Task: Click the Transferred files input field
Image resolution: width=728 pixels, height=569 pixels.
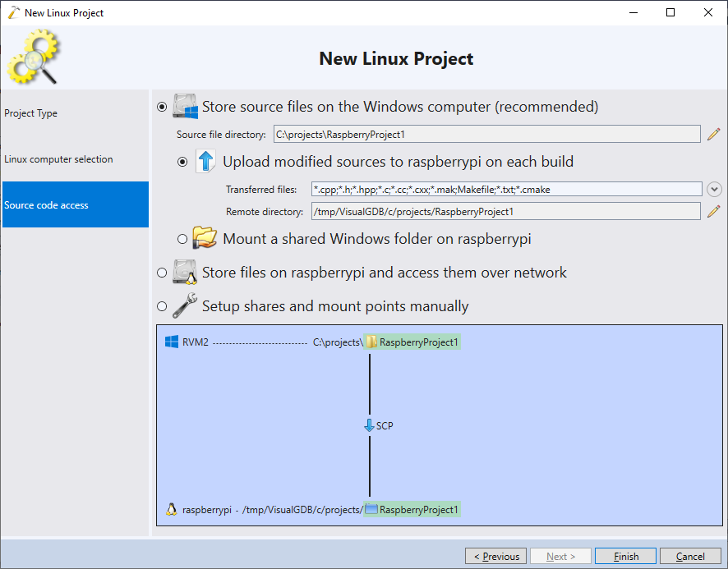Action: click(506, 189)
